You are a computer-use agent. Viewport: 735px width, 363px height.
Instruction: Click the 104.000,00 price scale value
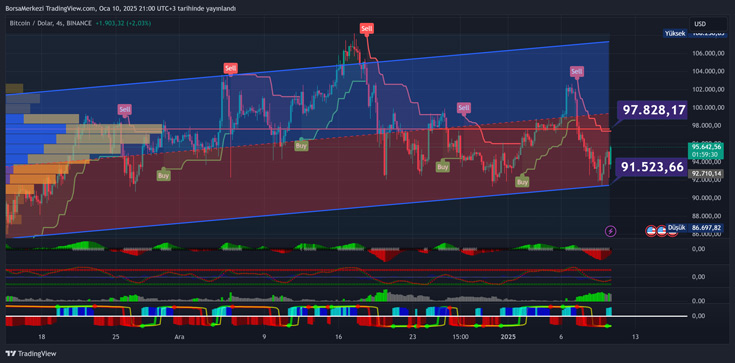click(707, 71)
